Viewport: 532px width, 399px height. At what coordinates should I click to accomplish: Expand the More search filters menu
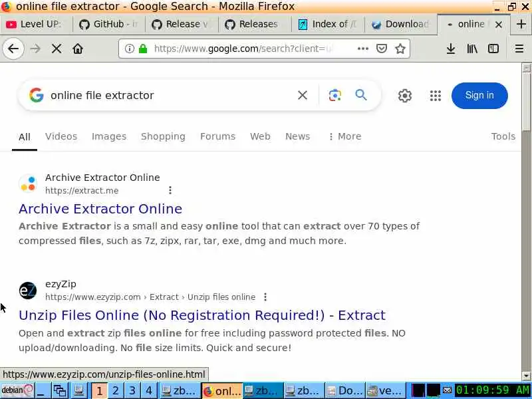[x=344, y=136]
